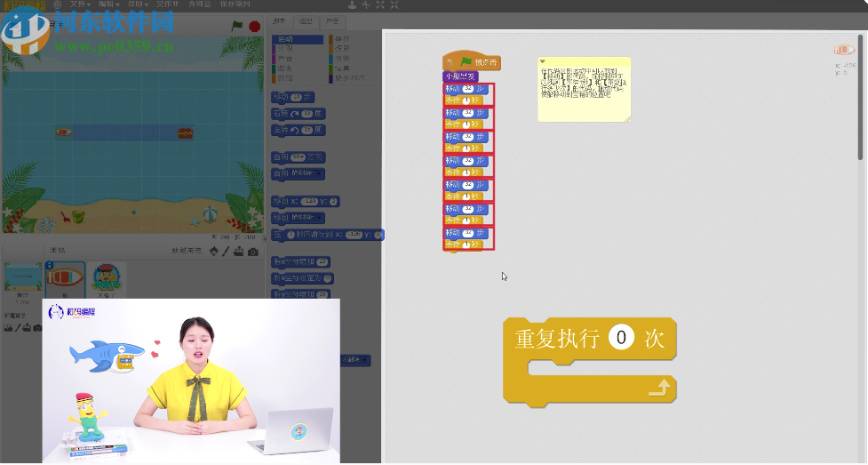Viewport: 868px width, 465px height.
Task: Select the boat sprite thumbnail
Action: (x=66, y=280)
